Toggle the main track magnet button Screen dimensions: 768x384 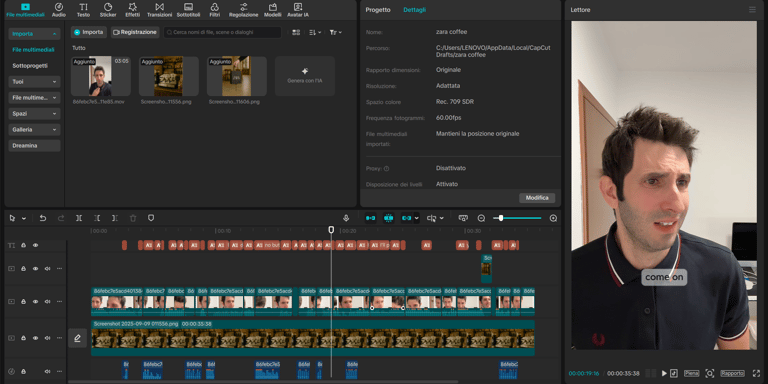coord(370,218)
